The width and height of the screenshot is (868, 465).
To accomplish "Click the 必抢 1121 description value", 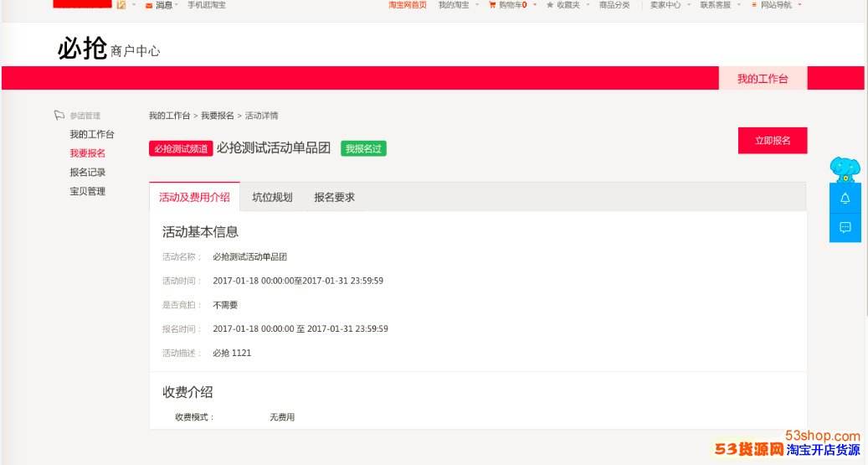I will click(232, 353).
